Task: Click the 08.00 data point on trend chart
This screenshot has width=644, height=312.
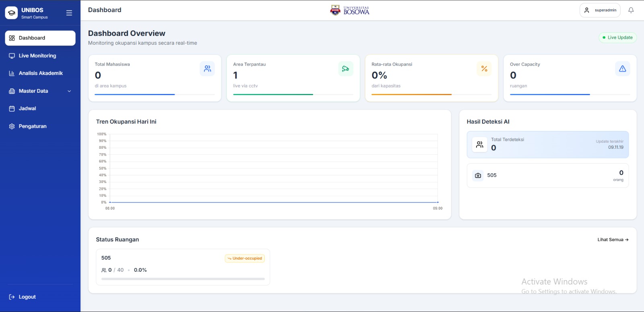Action: point(110,202)
